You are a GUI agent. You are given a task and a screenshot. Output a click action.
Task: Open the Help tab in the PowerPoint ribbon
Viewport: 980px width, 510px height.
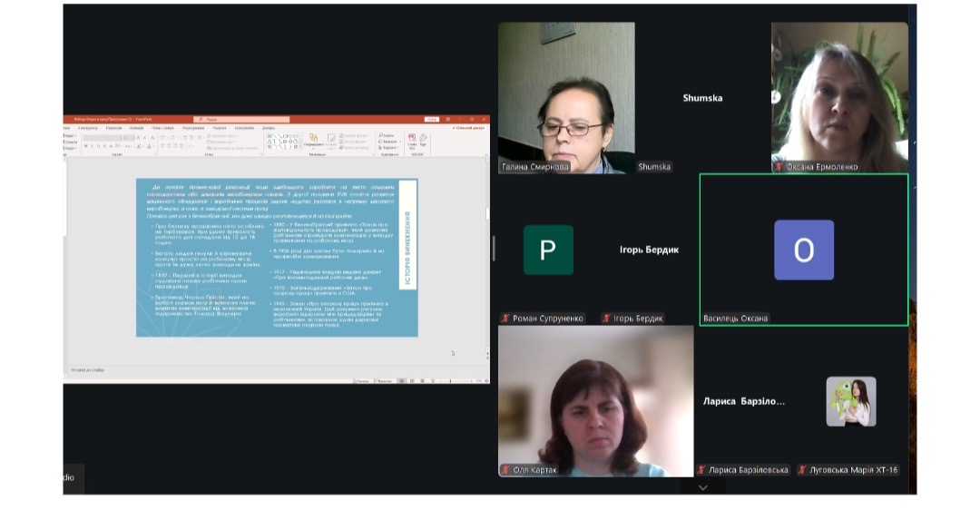(269, 128)
